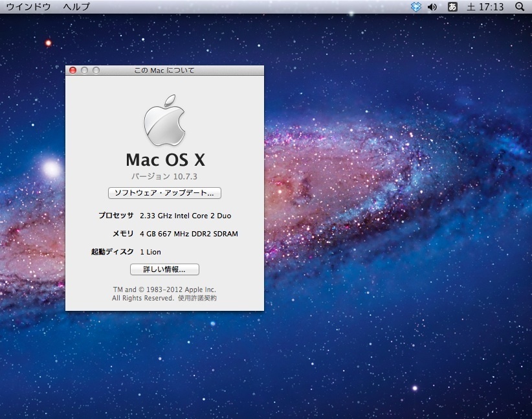Screen dimensions: 532x419
Task: Open the ヘルプ menu
Action: pos(76,6)
